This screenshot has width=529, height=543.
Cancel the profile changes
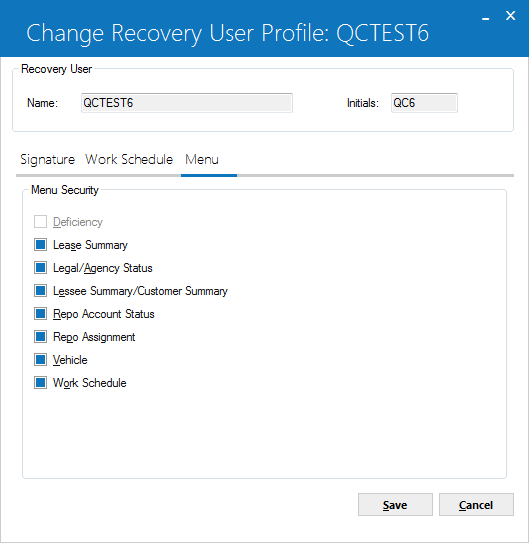click(x=476, y=505)
